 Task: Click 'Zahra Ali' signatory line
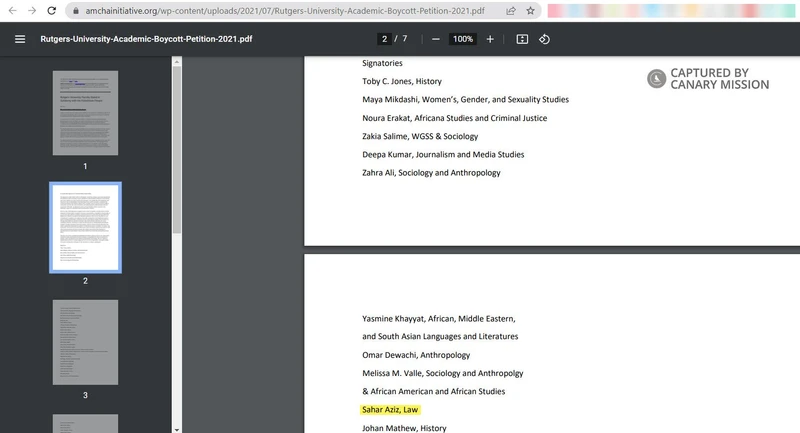point(431,173)
